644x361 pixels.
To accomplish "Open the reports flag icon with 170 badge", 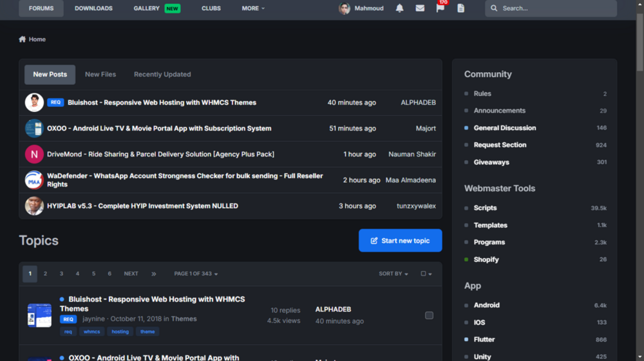I will click(440, 8).
